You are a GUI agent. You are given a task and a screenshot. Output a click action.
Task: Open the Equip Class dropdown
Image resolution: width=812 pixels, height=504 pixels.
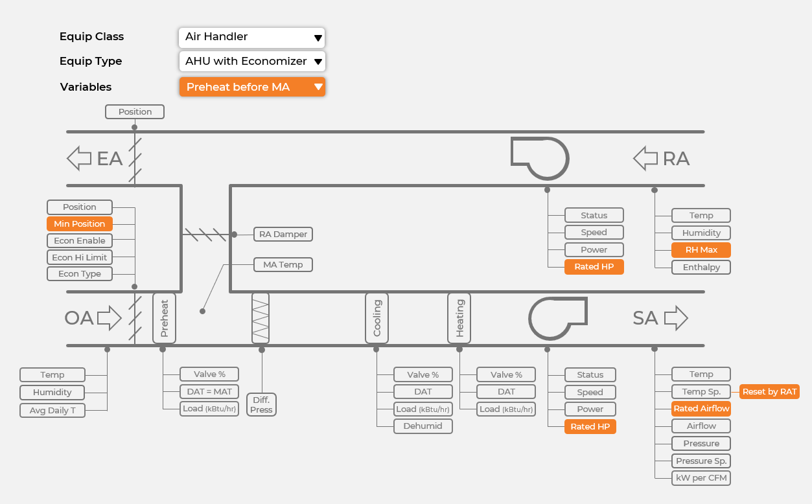click(x=251, y=37)
